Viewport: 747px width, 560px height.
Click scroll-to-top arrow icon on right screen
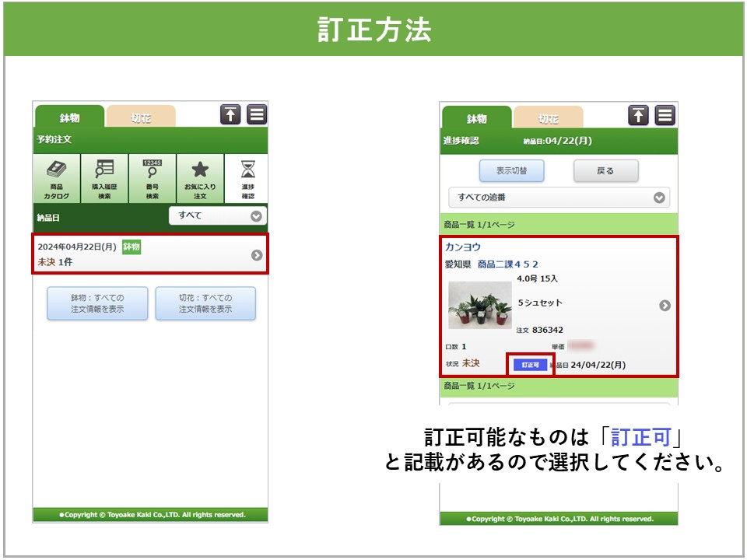point(638,115)
